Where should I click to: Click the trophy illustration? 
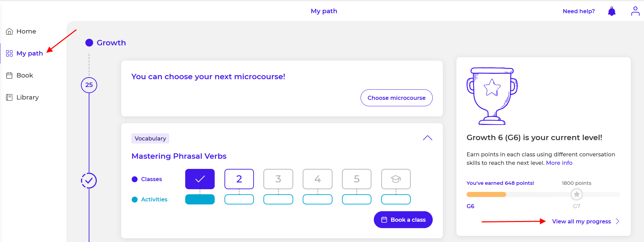[492, 96]
